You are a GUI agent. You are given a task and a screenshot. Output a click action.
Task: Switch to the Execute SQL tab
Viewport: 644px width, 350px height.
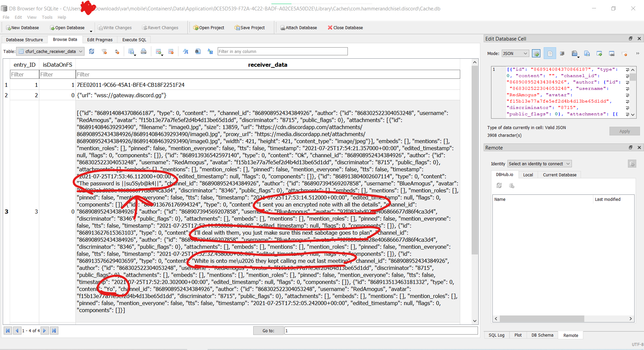tap(134, 40)
